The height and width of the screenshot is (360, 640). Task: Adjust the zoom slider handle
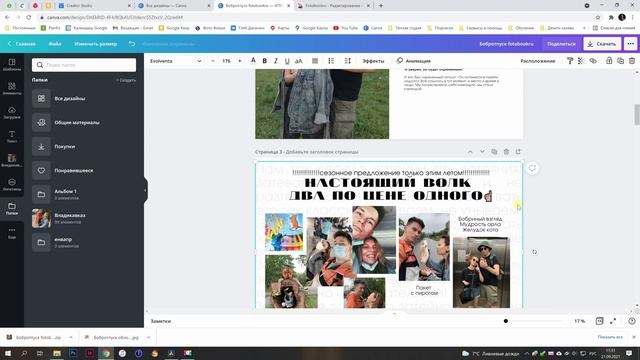pos(506,321)
